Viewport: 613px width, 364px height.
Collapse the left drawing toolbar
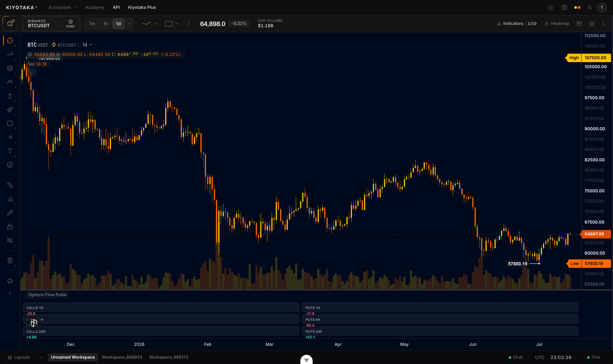[10, 293]
